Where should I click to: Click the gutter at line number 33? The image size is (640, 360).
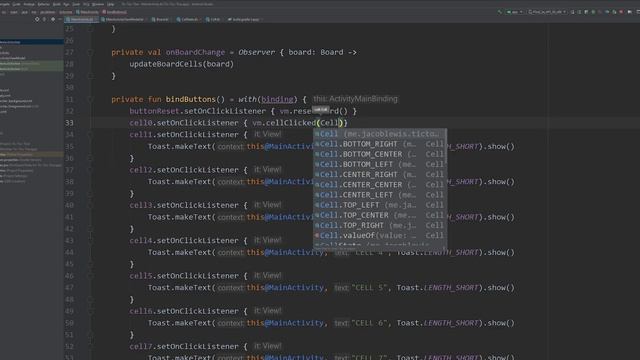(x=69, y=123)
